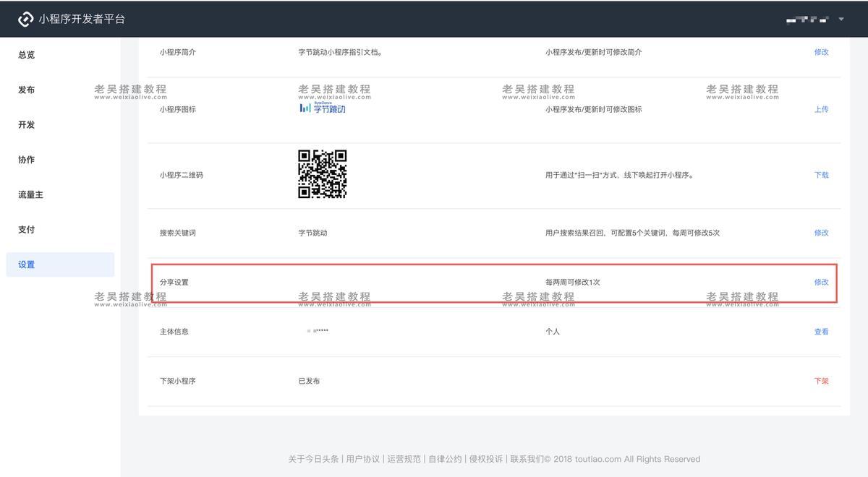Click 查看 next to 主体信息
The width and height of the screenshot is (868, 477).
click(822, 331)
